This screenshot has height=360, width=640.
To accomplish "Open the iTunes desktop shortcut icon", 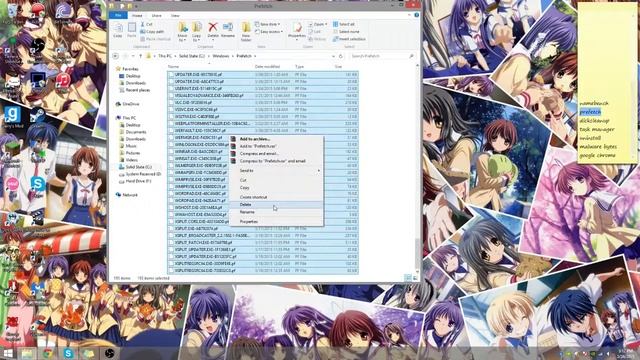I will coord(62,82).
